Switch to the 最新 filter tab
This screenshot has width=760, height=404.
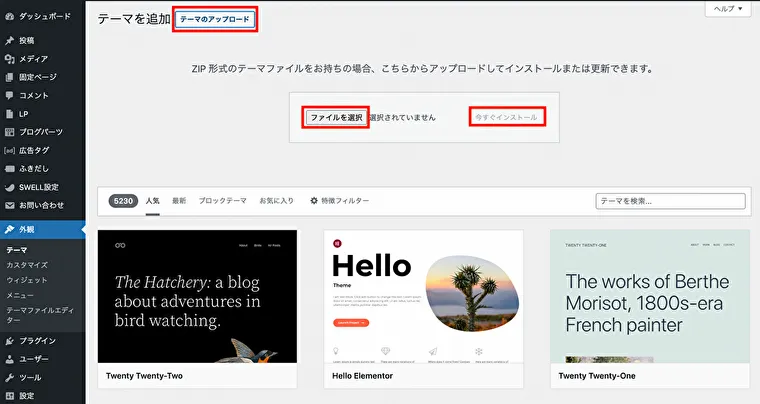(179, 201)
